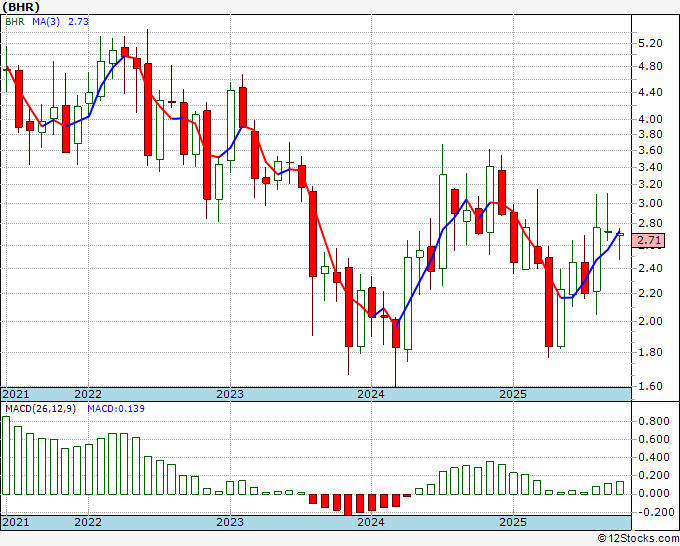Screen dimensions: 680x546
Task: Click the MA(3) legend label
Action: (46, 21)
